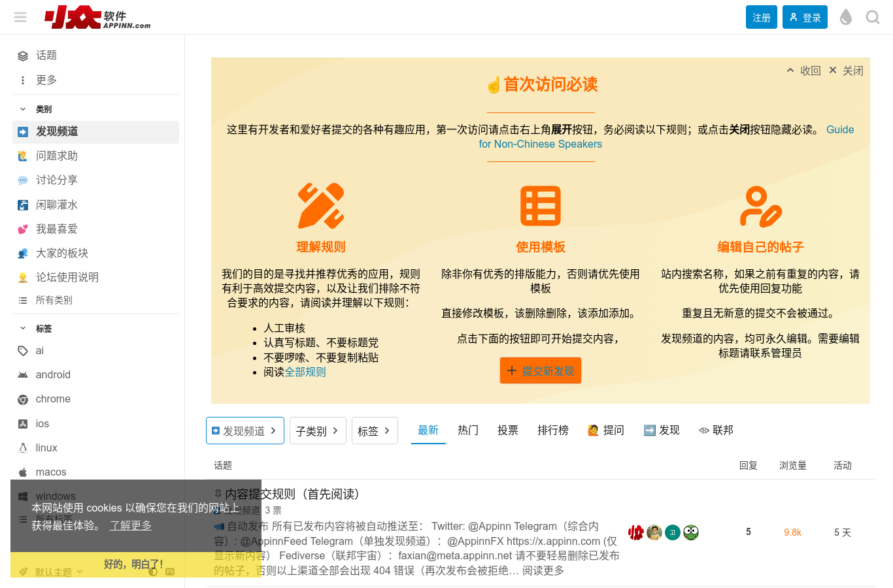893x588 pixels.
Task: Switch to the 排行榜 tab
Action: 553,430
